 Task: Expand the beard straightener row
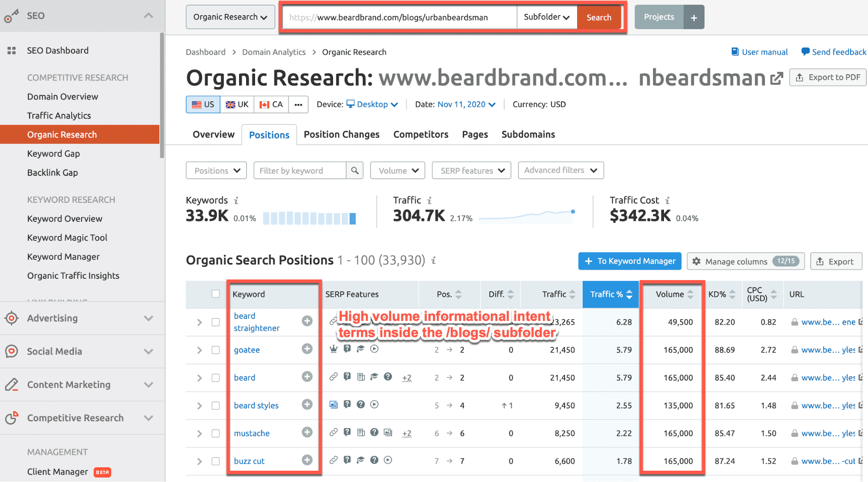(199, 322)
